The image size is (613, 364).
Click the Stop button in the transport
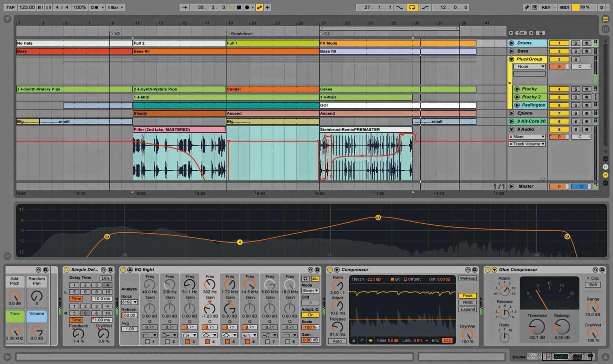point(239,7)
